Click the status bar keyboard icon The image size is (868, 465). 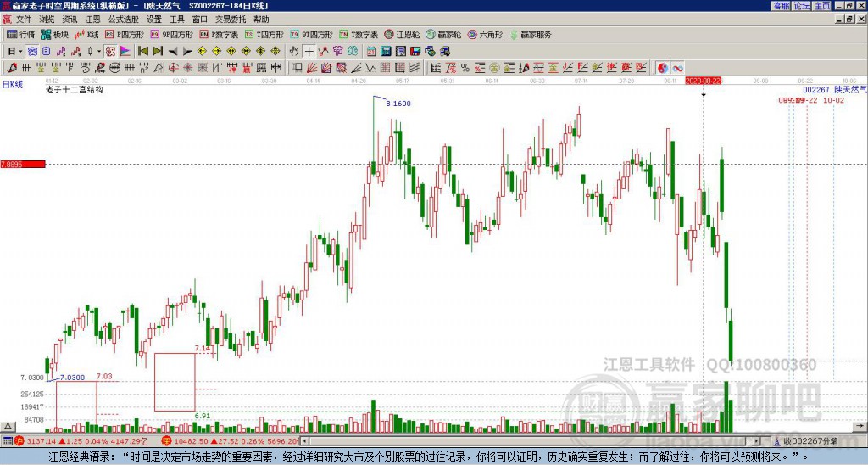[7, 441]
